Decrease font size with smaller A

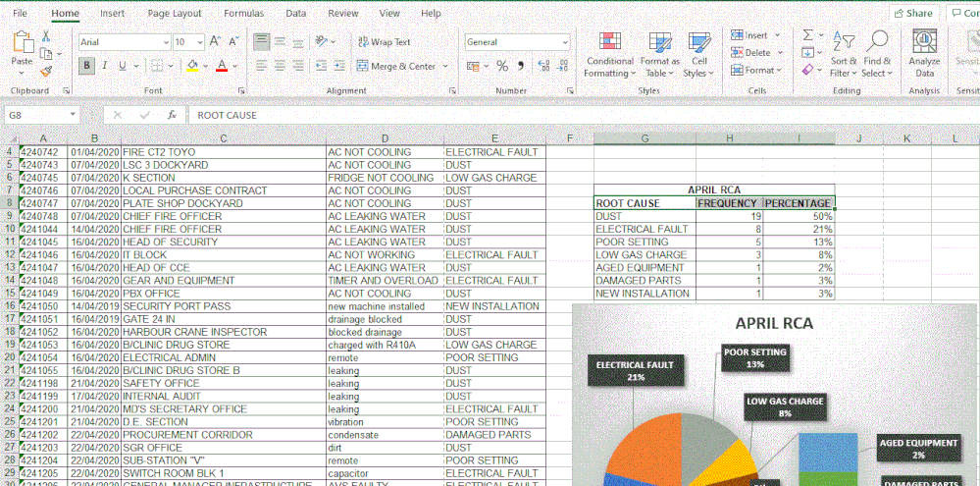(233, 42)
